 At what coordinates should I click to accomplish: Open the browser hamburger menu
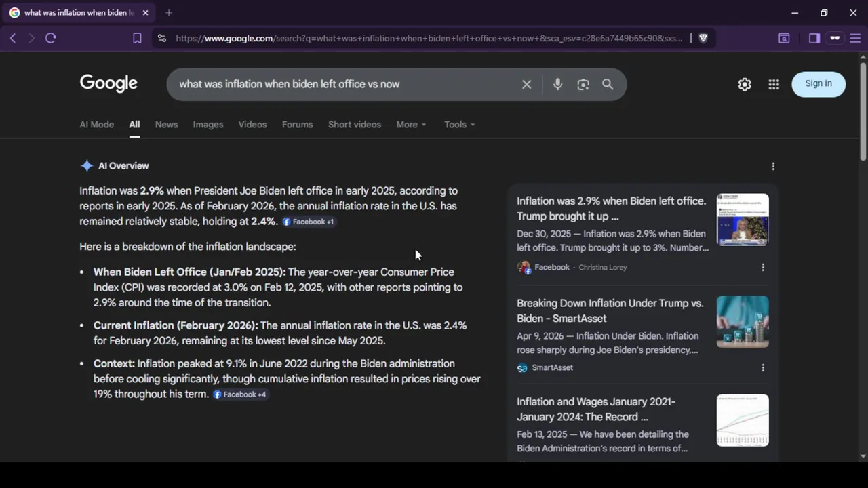pyautogui.click(x=855, y=38)
